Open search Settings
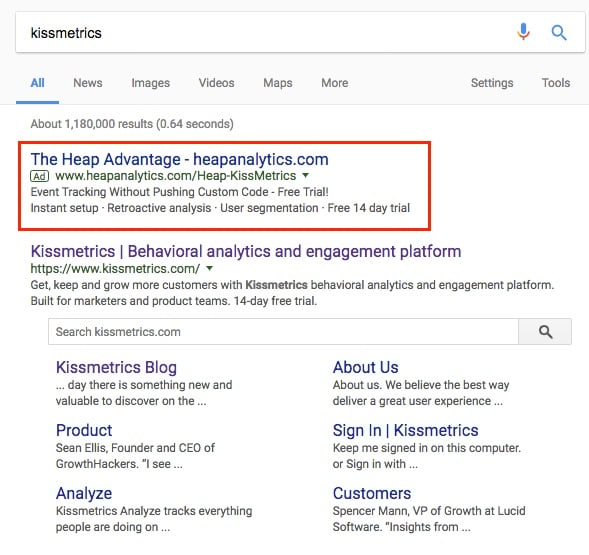The width and height of the screenshot is (589, 555). point(492,83)
